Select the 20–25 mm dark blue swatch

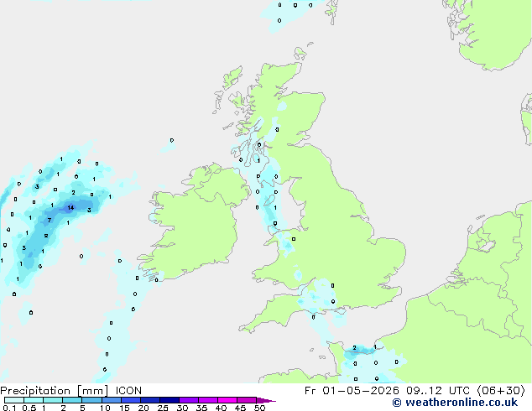150,400
